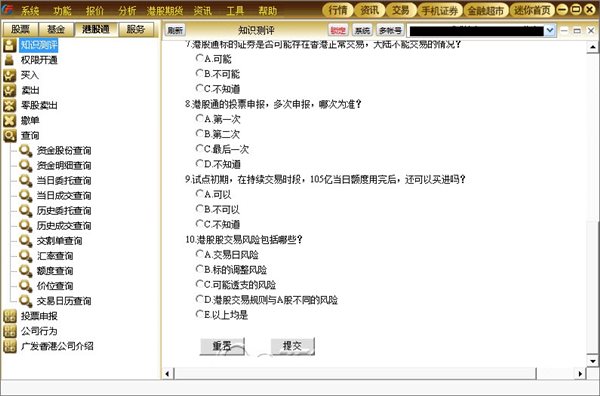Open the 港股期货 menu
The height and width of the screenshot is (396, 600).
click(165, 11)
